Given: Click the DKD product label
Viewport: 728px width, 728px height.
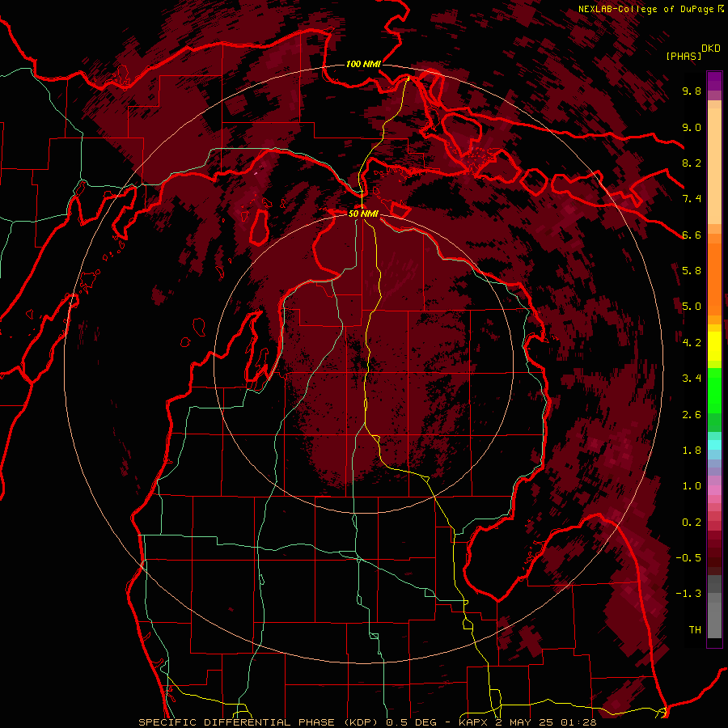Looking at the screenshot, I should click(711, 49).
